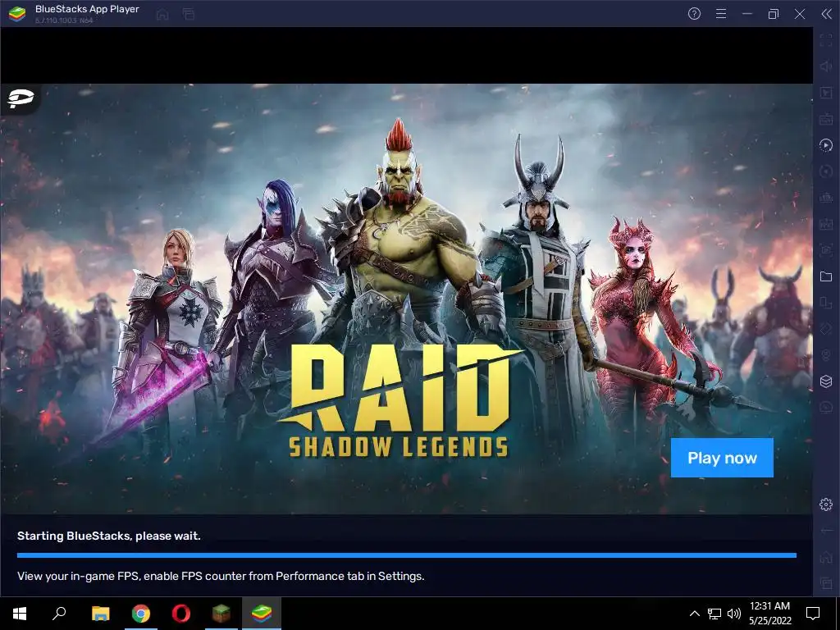Open the Media Manager folder icon
Screen dimensions: 840x630
coord(826,276)
